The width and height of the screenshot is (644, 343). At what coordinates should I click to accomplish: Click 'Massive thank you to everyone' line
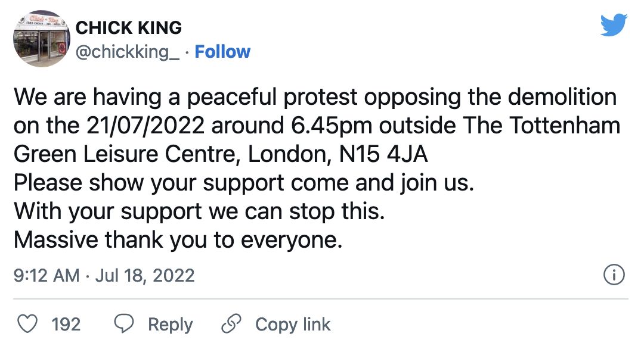click(178, 240)
